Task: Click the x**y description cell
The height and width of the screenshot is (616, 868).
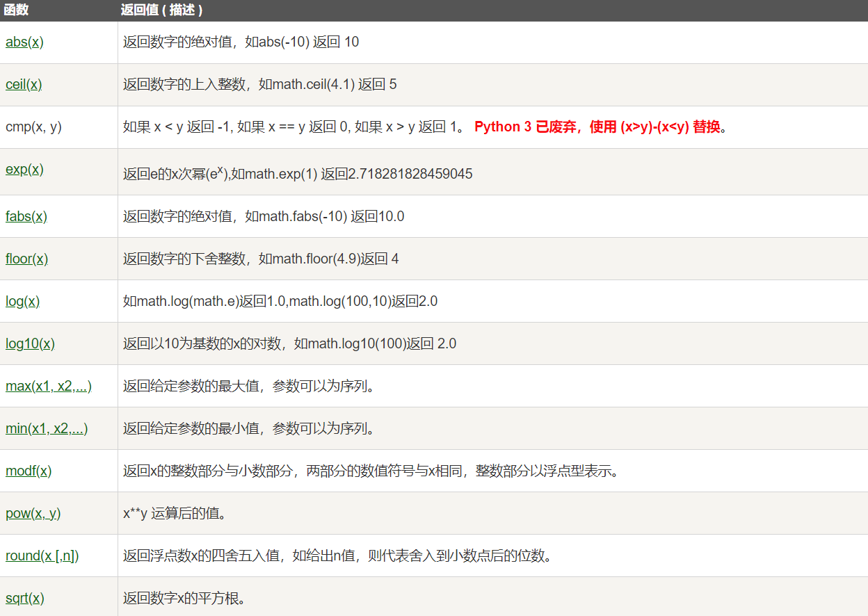Action: pyautogui.click(x=492, y=513)
